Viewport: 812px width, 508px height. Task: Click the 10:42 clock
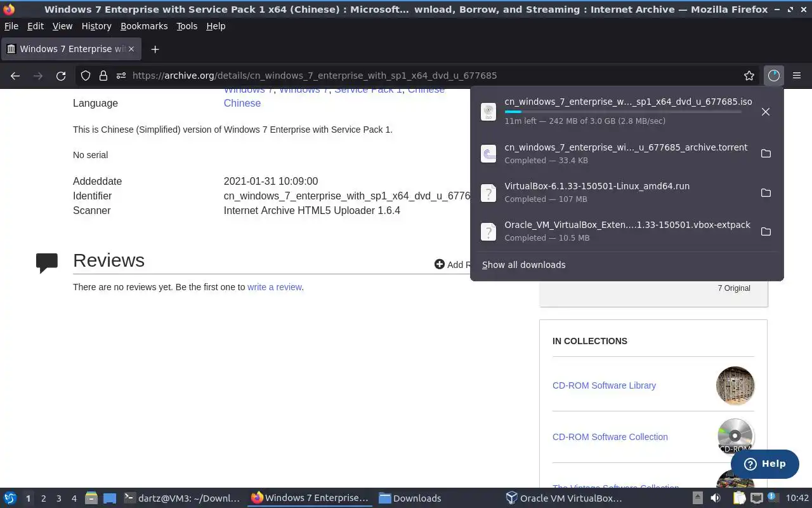797,498
